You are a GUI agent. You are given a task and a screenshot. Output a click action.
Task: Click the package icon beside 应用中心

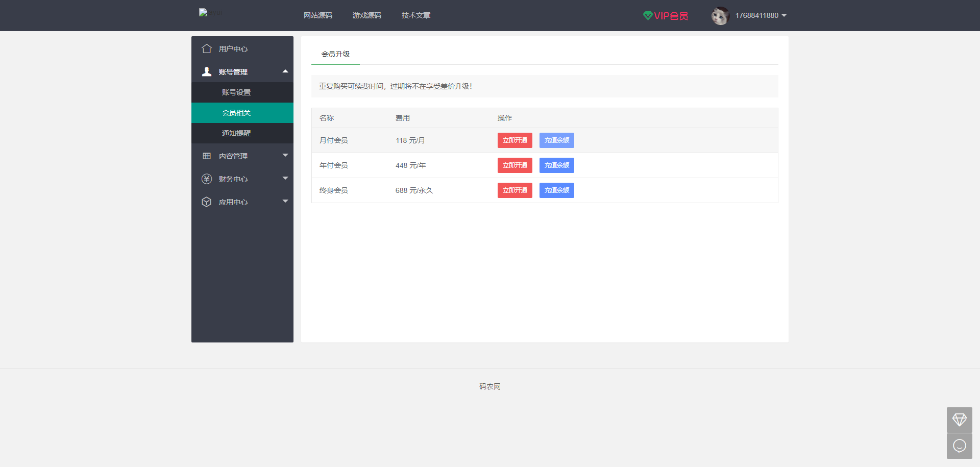coord(206,202)
